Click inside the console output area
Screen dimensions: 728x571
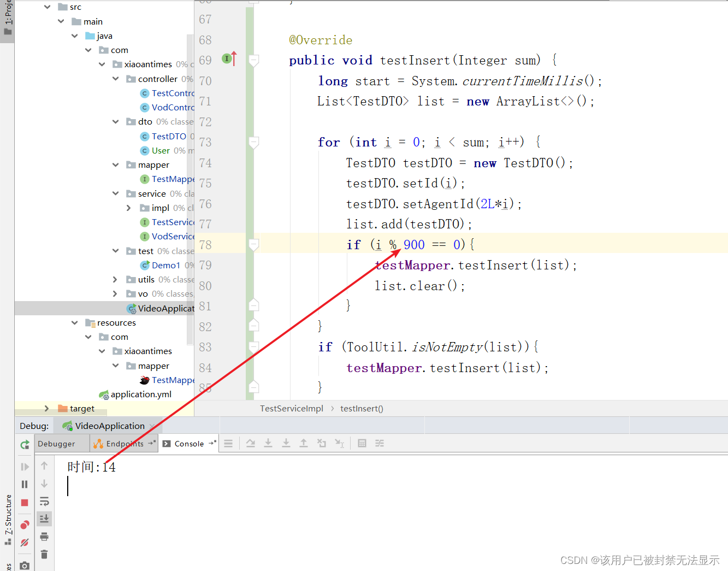pos(391,514)
